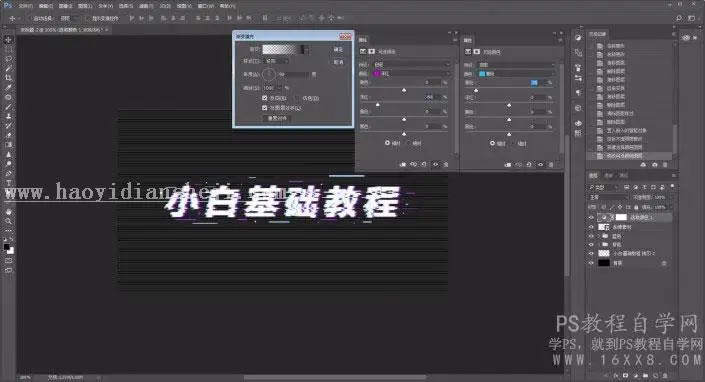Screen dimensions: 705x382
Task: Toggle Show Transform Controls checkbox
Action: [x=87, y=18]
